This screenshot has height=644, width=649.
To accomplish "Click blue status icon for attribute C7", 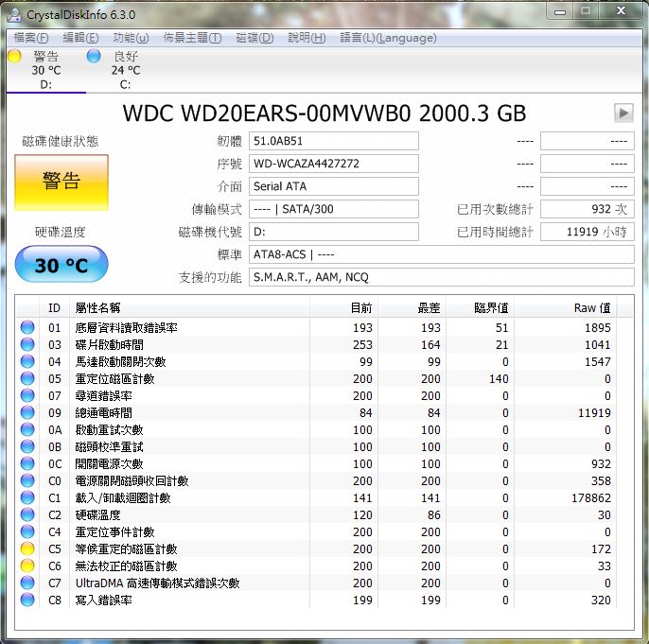I will 27,583.
